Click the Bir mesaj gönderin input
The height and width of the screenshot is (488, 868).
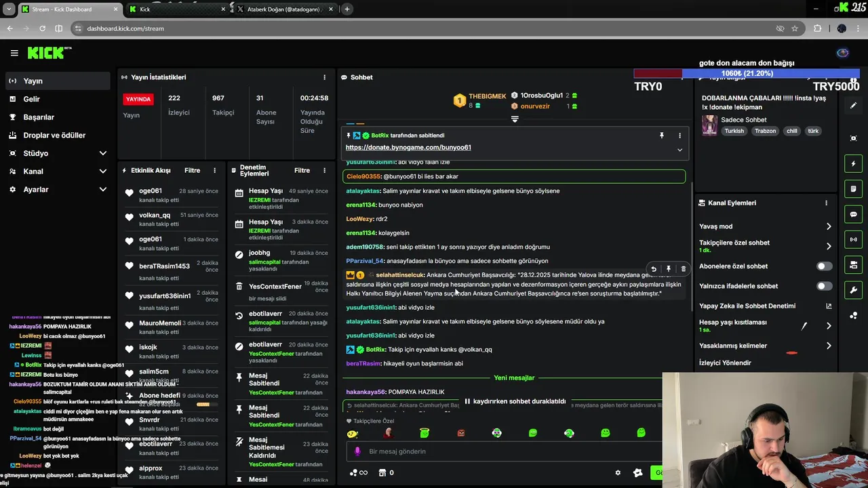click(x=505, y=451)
